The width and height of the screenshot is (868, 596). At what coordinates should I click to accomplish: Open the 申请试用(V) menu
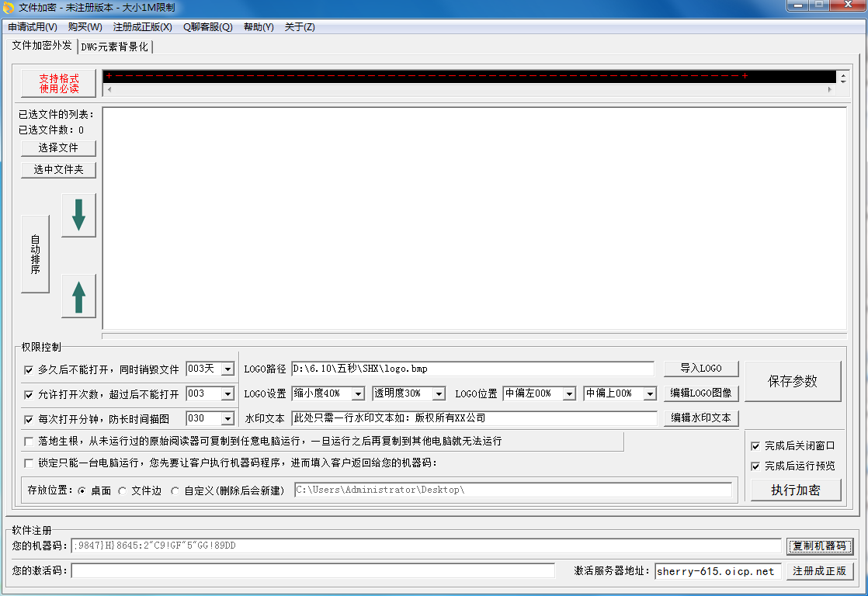[x=33, y=27]
